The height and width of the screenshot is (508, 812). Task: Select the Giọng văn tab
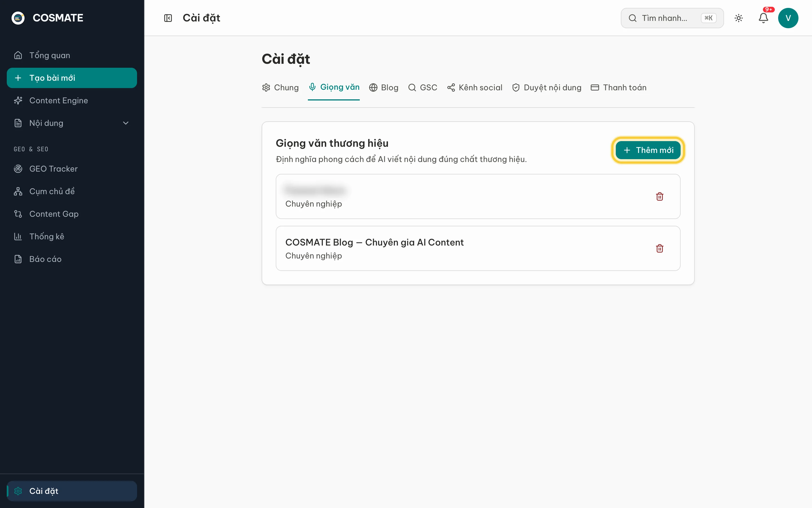(334, 87)
